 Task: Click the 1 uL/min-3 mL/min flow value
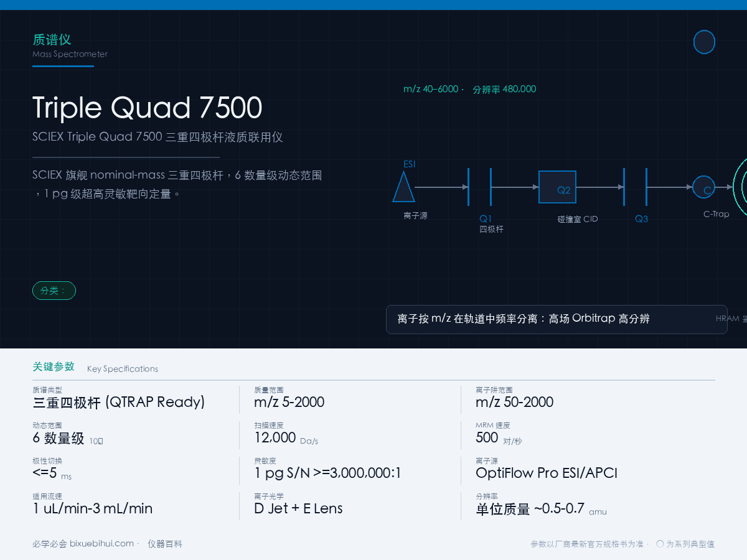(x=93, y=508)
